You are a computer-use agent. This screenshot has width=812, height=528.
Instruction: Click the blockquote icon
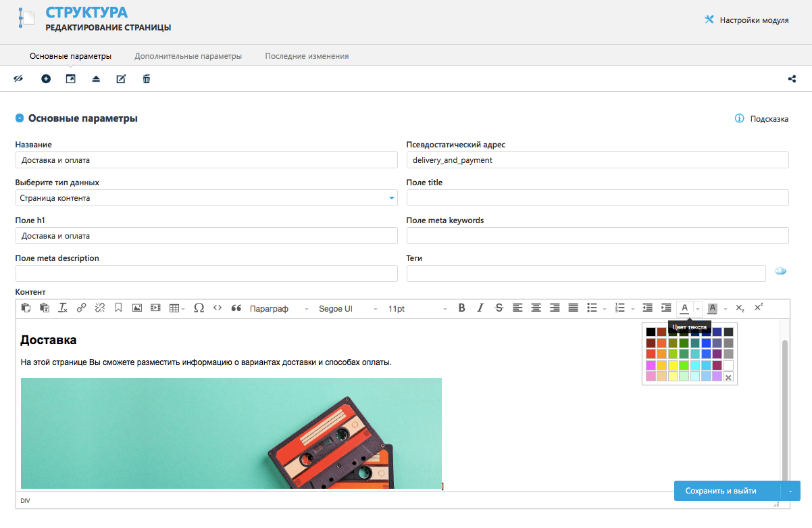pyautogui.click(x=236, y=308)
